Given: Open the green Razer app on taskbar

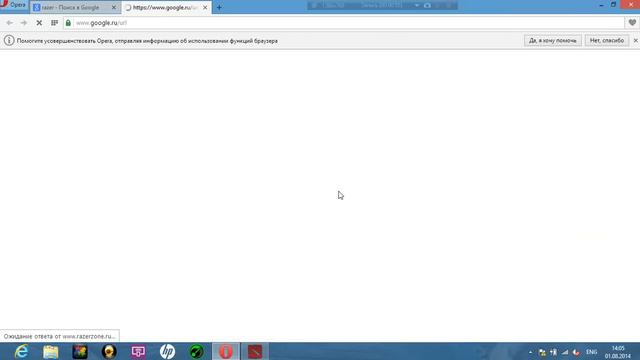Looking at the screenshot, I should pos(196,351).
